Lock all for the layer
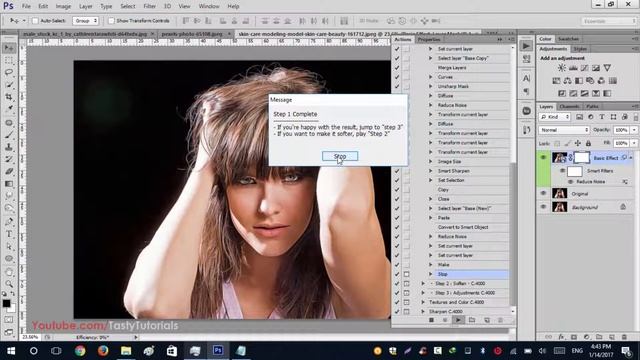The image size is (640, 360). [588, 143]
